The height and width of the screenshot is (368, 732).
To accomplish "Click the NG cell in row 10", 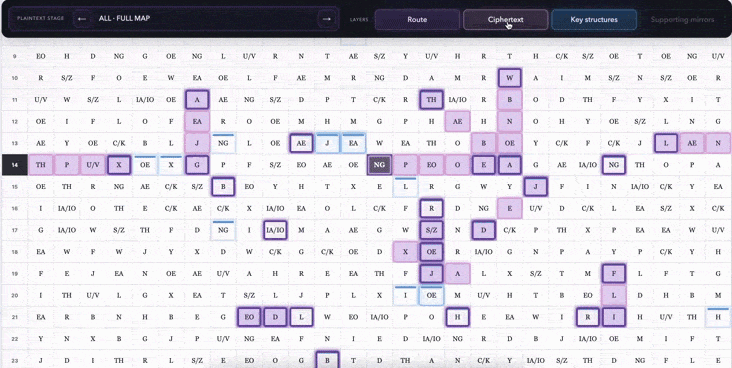I will pyautogui.click(x=379, y=78).
